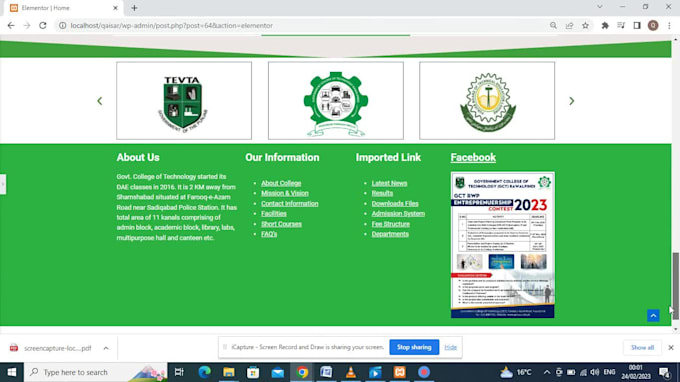The image size is (680, 382).
Task: Hide the screen sharing notice
Action: (451, 347)
